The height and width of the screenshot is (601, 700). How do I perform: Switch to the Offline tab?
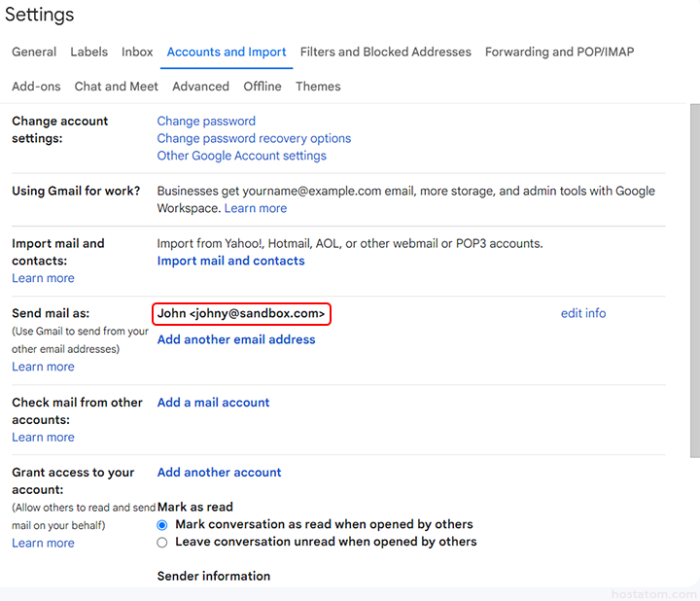tap(262, 86)
